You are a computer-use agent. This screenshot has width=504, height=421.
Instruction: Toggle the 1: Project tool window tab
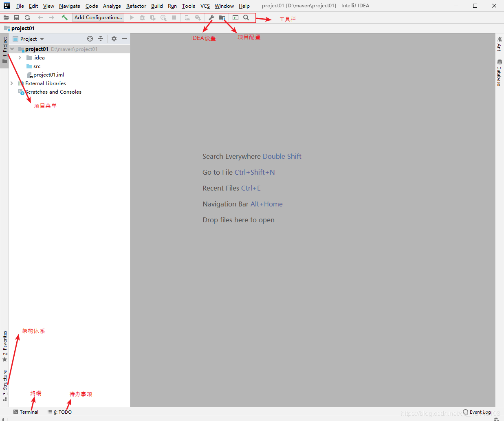(4, 50)
